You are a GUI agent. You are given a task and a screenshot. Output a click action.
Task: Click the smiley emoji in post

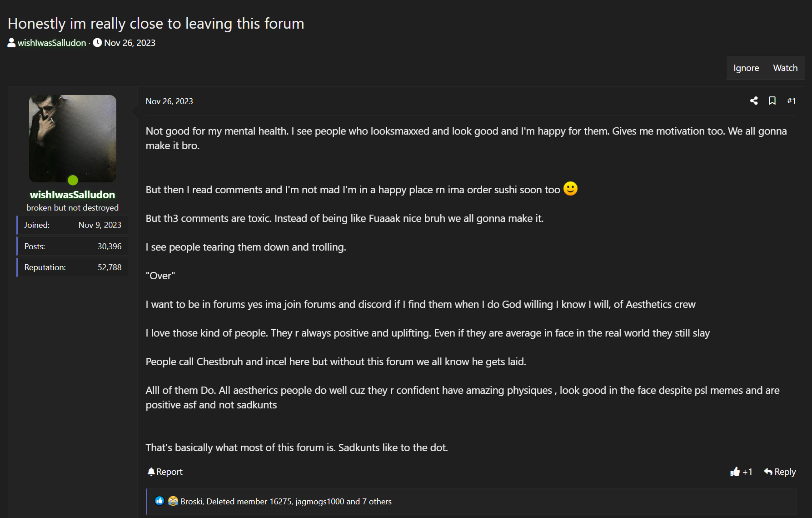click(570, 188)
